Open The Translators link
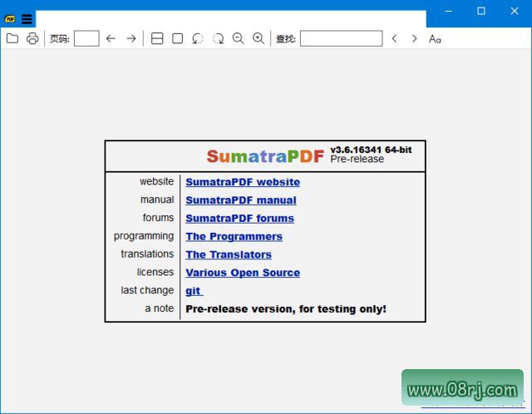 229,254
